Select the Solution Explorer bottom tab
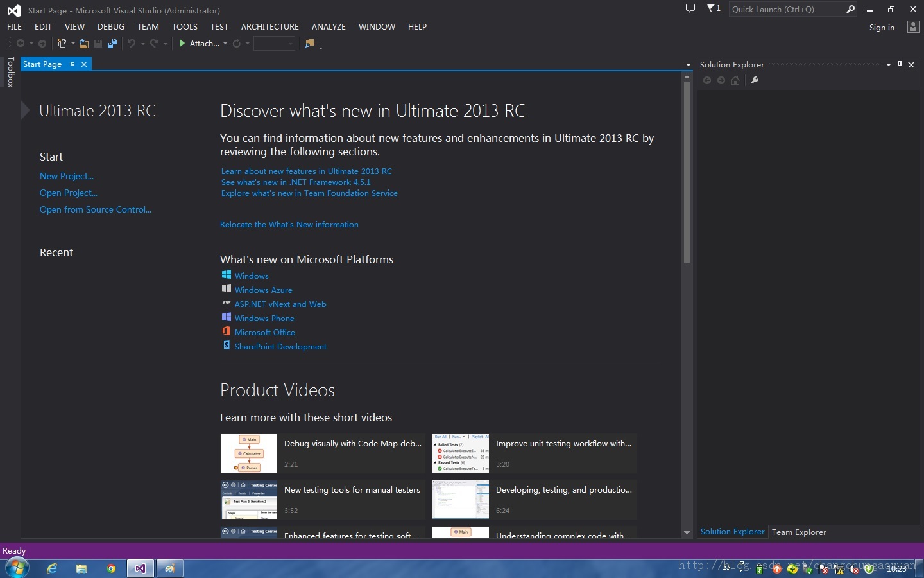924x578 pixels. (732, 532)
